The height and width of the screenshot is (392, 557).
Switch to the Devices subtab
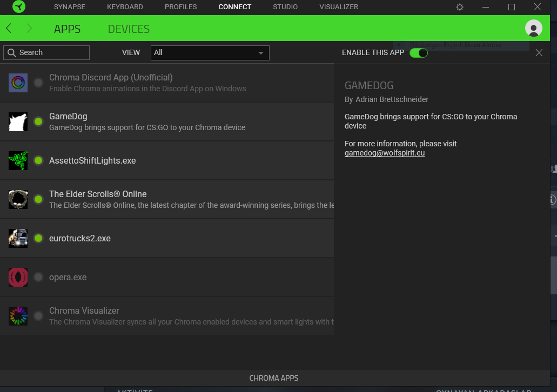pyautogui.click(x=129, y=29)
